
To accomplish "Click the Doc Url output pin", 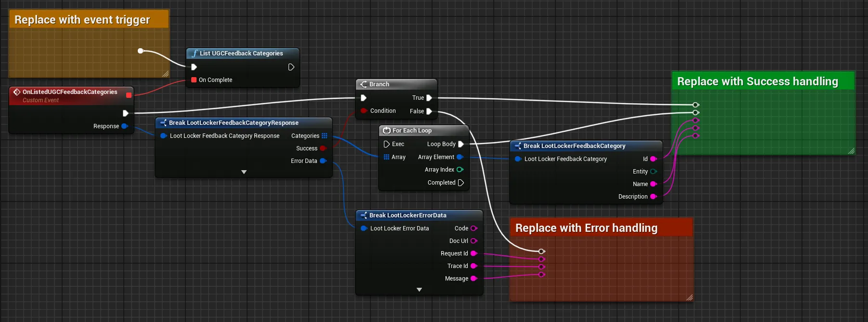I will click(474, 241).
